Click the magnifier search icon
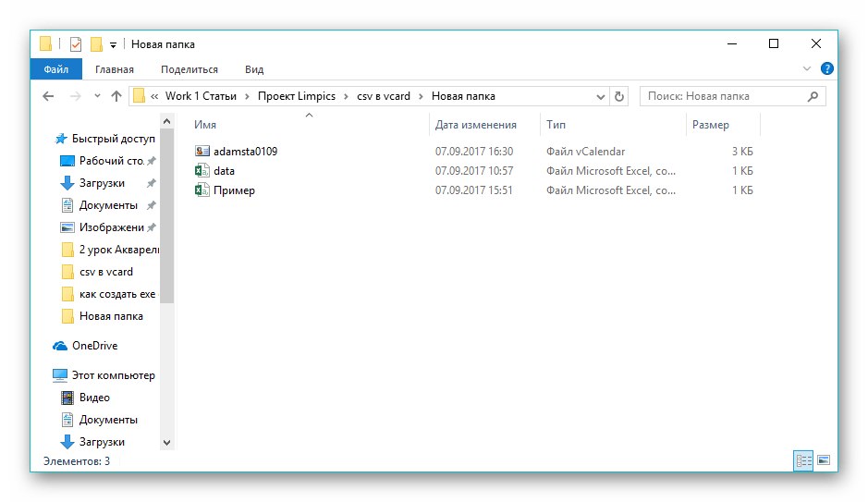 813,96
